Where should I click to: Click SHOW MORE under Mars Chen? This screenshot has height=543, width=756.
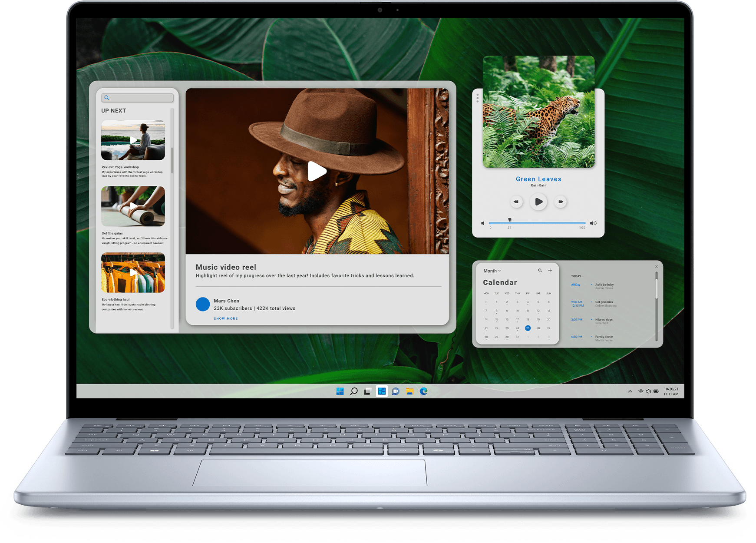(226, 319)
